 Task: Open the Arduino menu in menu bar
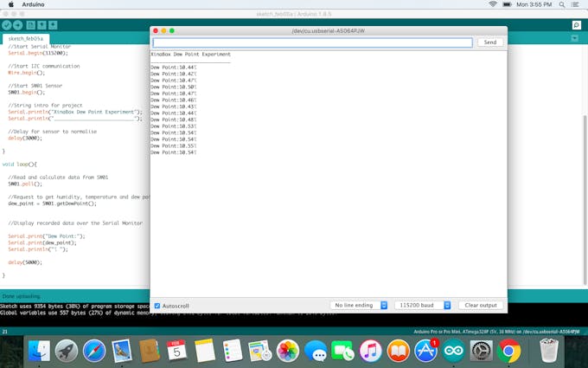pyautogui.click(x=33, y=4)
